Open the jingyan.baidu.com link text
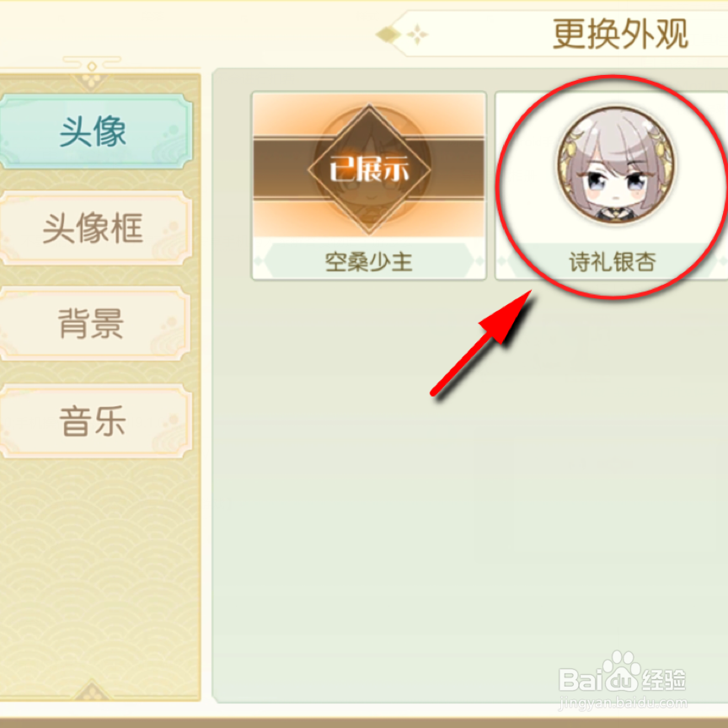728x728 pixels. point(622,704)
